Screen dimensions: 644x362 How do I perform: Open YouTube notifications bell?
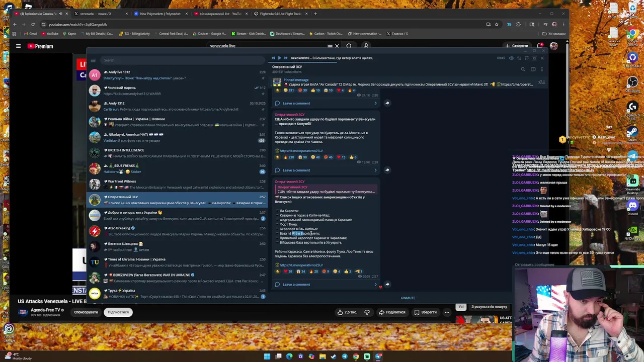tap(539, 46)
